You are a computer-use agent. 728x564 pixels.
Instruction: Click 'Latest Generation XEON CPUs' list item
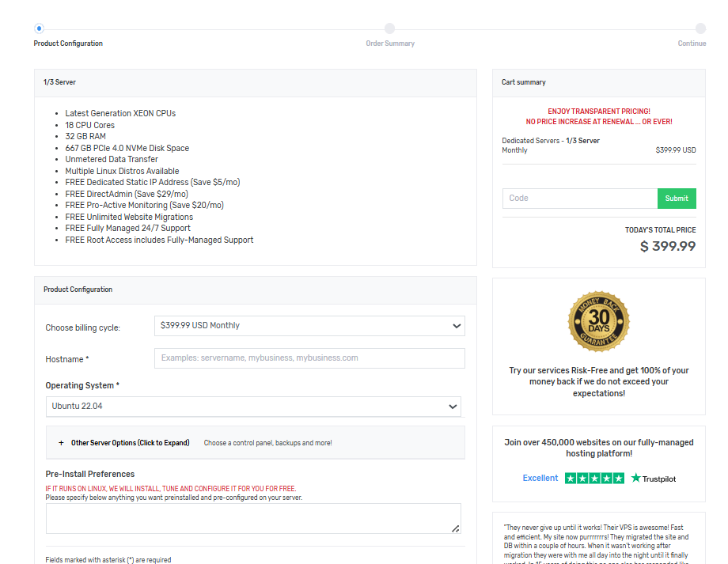[x=120, y=113]
